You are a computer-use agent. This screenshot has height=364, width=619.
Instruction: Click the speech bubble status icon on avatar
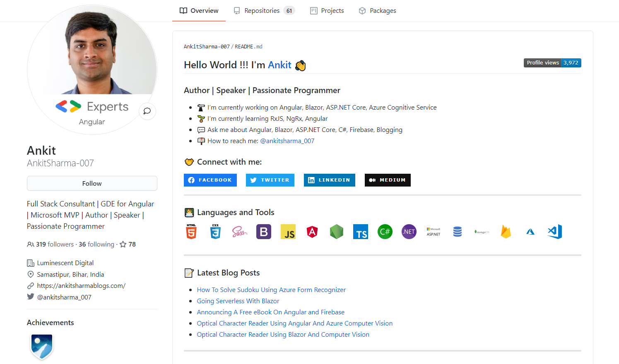pyautogui.click(x=147, y=111)
